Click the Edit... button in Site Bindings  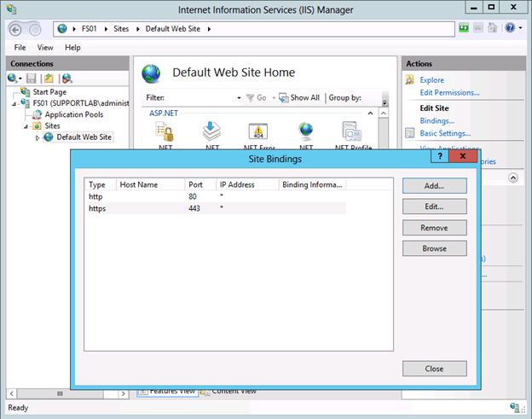(434, 207)
